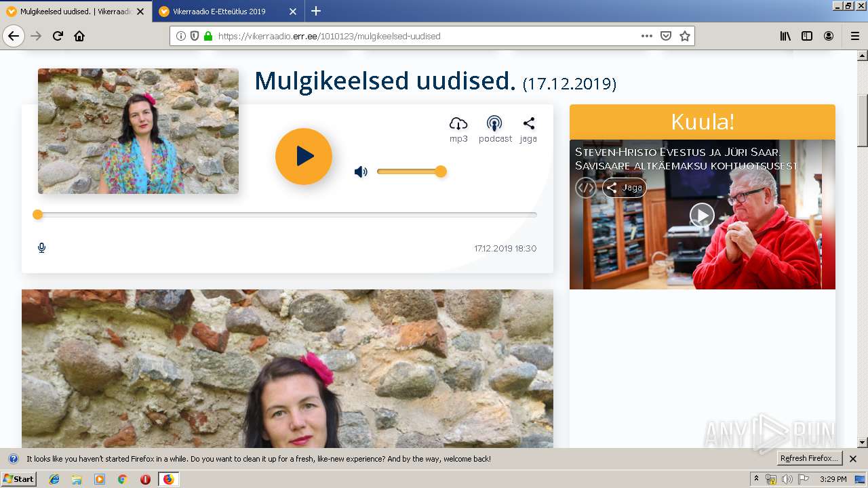Screen dimensions: 868x488
Task: Open the network tray icon
Action: (771, 479)
